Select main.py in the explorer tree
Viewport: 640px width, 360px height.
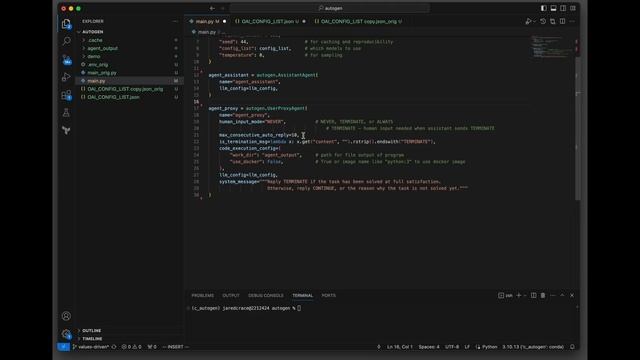coord(96,81)
